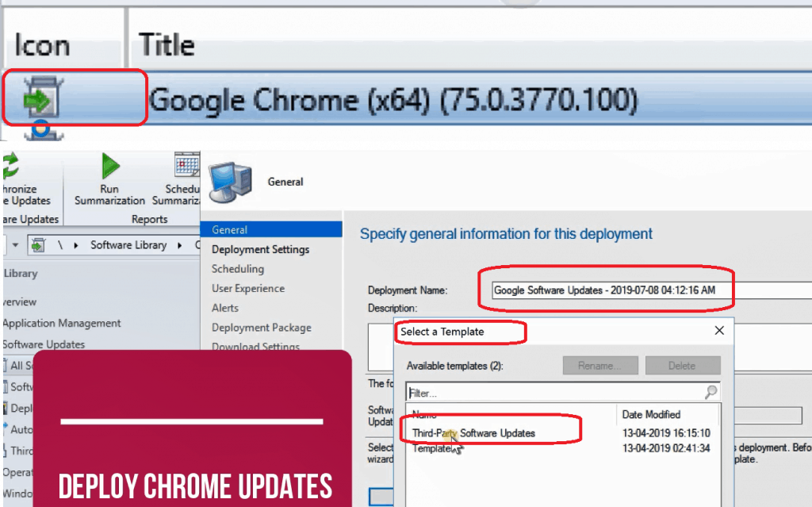Select the Template row below Third-Party
The height and width of the screenshot is (507, 812).
pos(432,448)
